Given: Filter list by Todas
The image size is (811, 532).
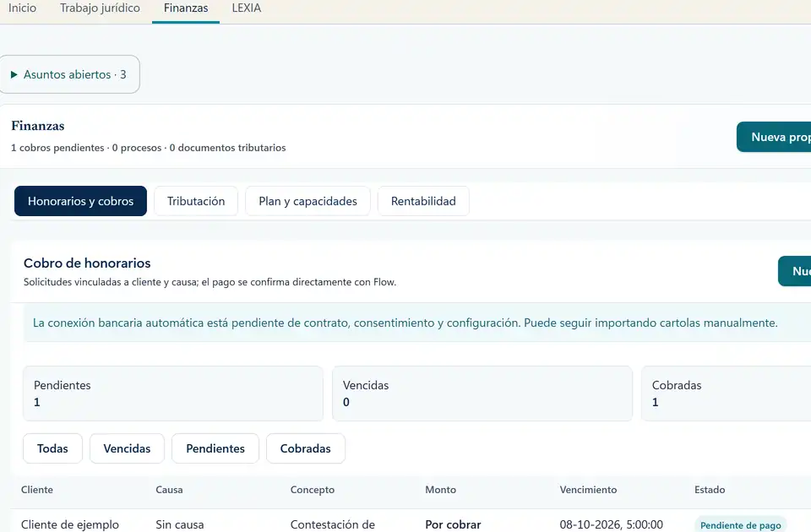Looking at the screenshot, I should (x=52, y=448).
